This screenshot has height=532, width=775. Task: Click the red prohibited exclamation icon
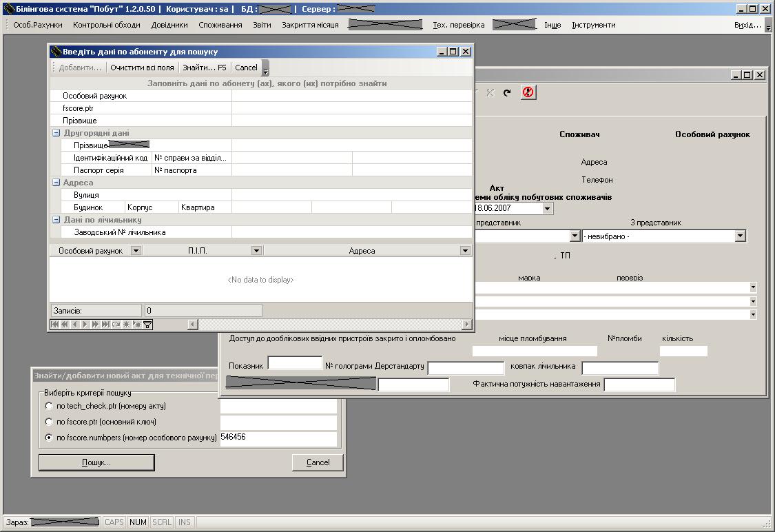point(528,92)
